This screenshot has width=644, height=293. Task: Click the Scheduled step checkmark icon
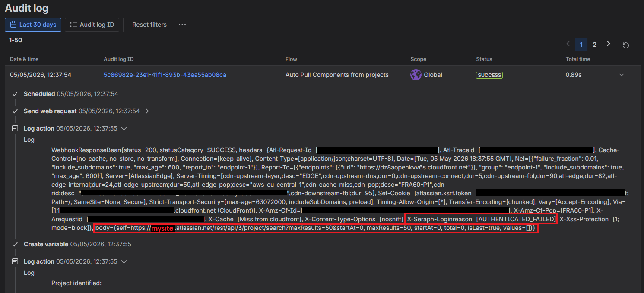pos(15,94)
